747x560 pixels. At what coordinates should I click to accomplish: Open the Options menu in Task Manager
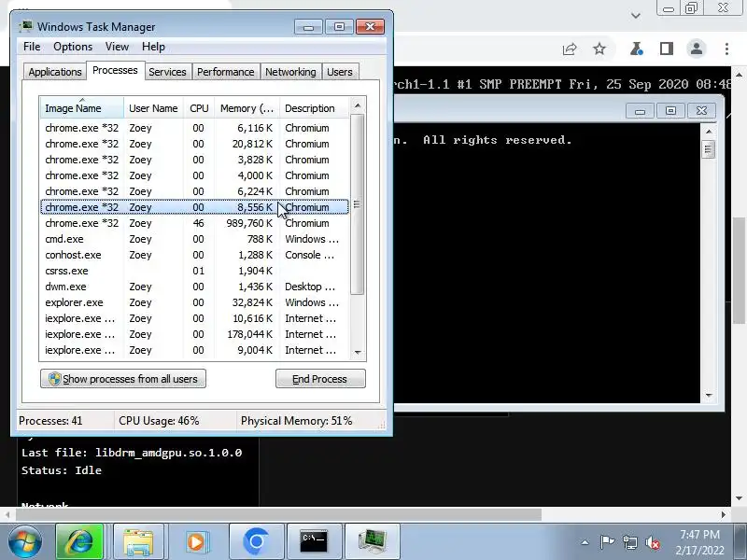73,47
